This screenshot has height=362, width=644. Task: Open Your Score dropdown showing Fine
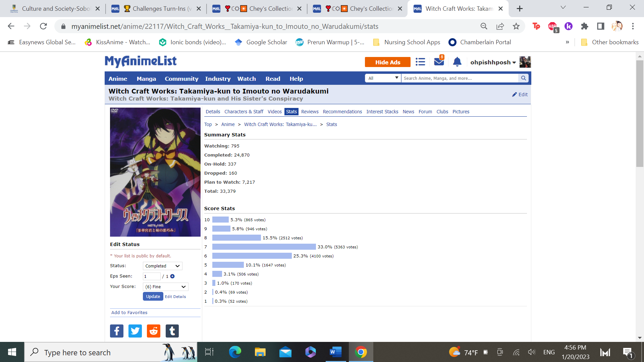point(166,287)
